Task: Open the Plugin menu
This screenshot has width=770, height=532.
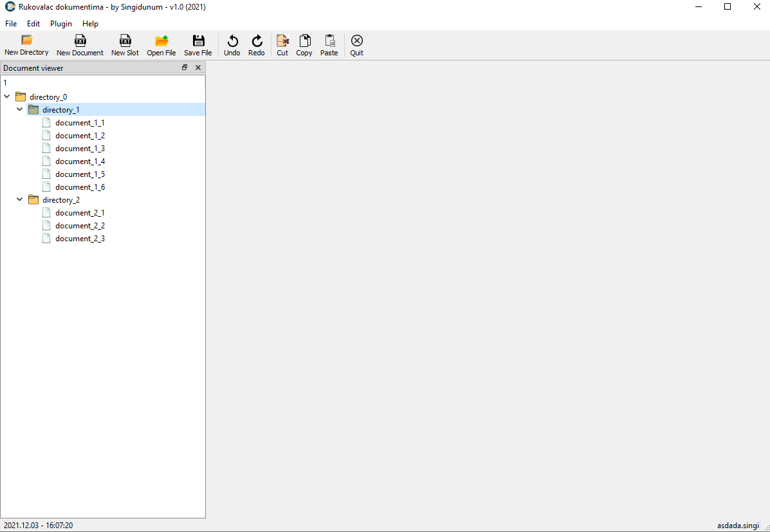Action: [61, 24]
